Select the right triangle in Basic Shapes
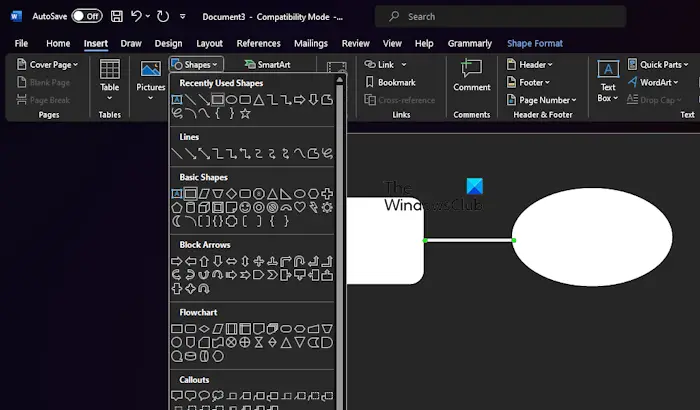The width and height of the screenshot is (700, 410). [x=286, y=193]
